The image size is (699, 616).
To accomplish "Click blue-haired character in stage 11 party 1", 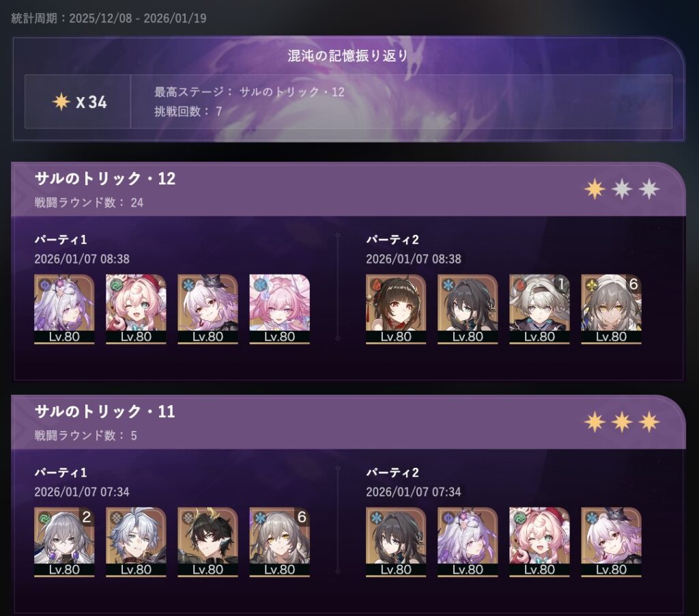I will [x=136, y=542].
